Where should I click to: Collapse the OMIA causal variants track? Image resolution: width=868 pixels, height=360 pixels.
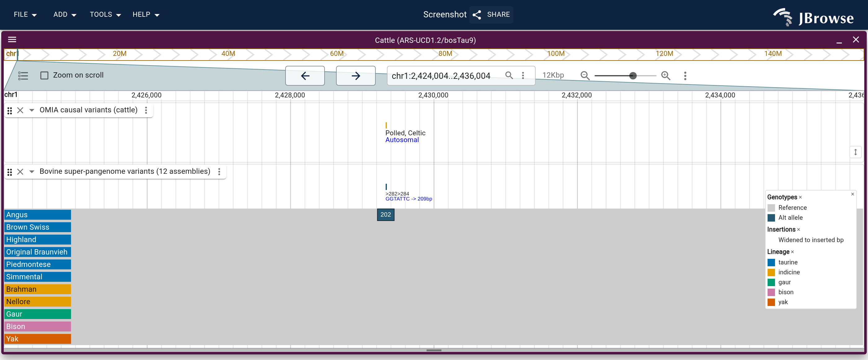coord(32,110)
